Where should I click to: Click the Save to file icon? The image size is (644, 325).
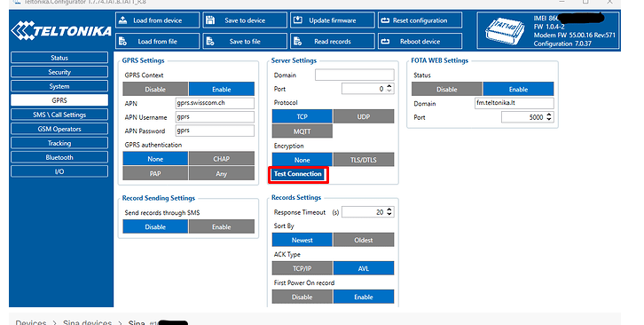(210, 41)
